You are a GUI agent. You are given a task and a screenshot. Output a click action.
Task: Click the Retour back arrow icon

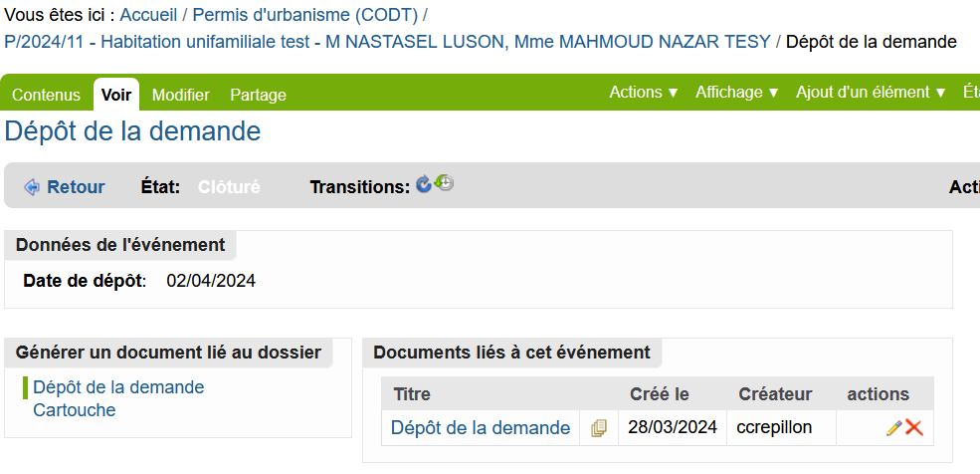31,187
